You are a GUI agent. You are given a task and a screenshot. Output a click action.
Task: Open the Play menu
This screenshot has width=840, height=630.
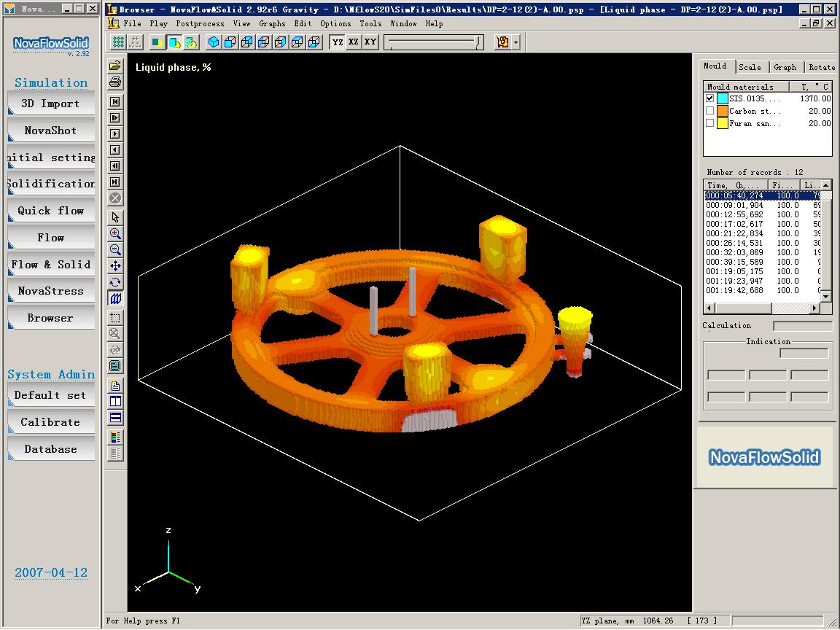(x=158, y=23)
